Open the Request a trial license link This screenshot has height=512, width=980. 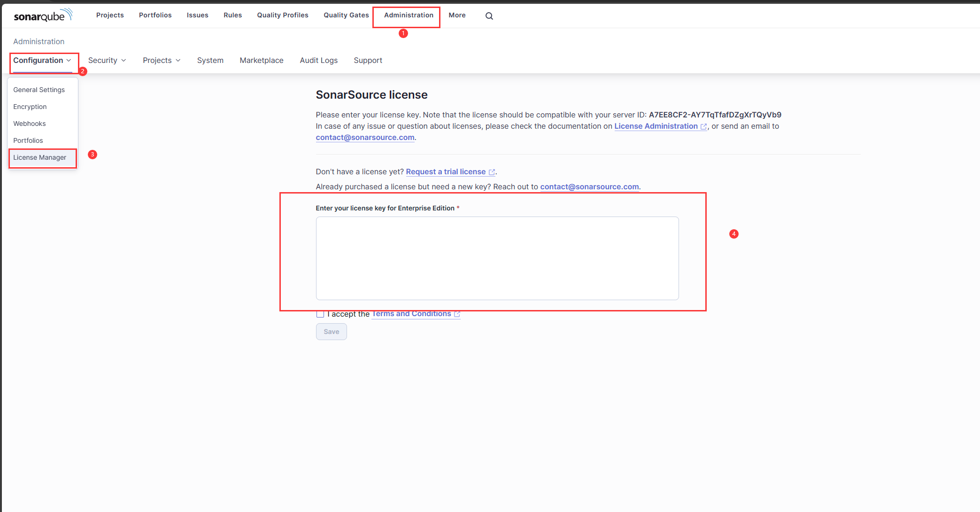(446, 172)
